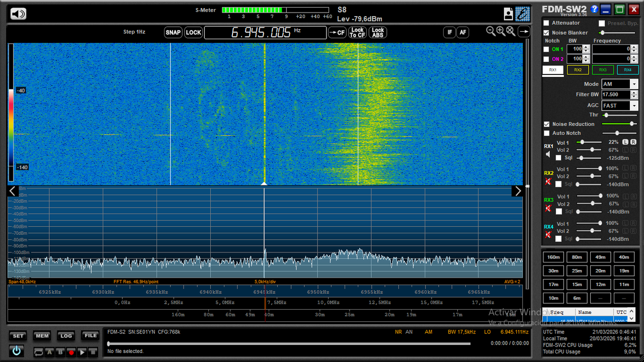Open the SET settings button
Screen dimensions: 644x362
click(18, 336)
